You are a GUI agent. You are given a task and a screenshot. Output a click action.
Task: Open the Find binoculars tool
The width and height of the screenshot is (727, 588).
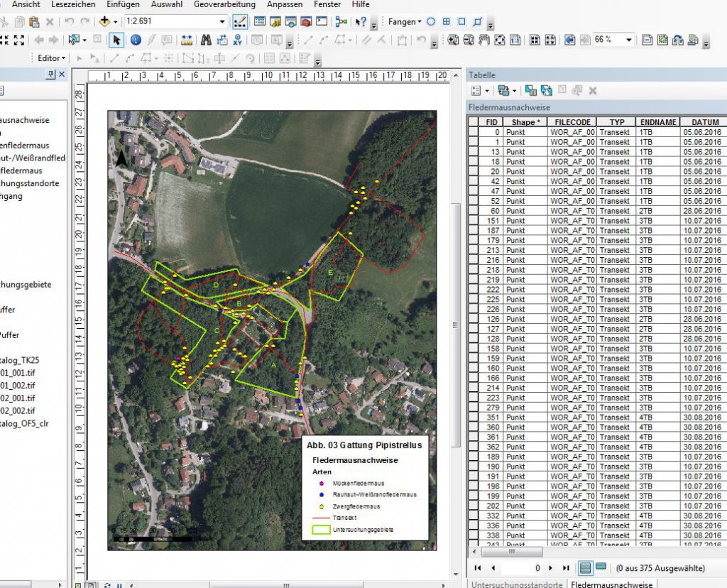pyautogui.click(x=206, y=40)
